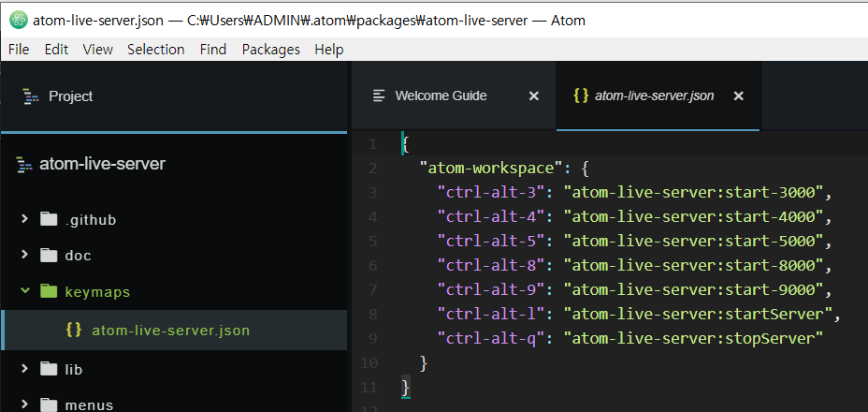This screenshot has width=868, height=412.
Task: Select the doc folder name
Action: [x=78, y=256]
